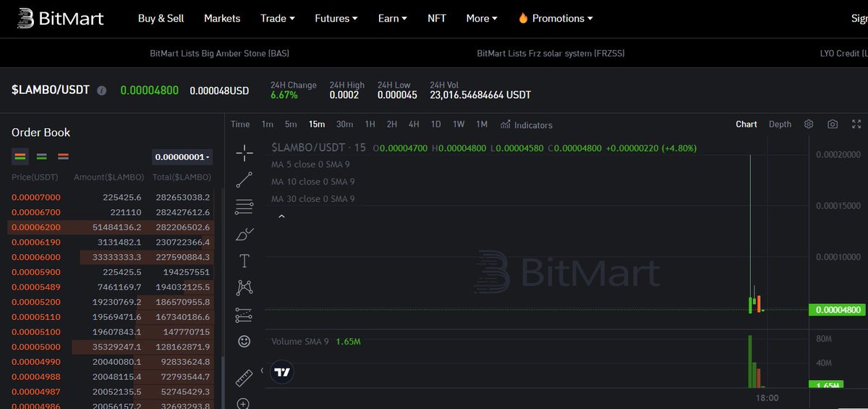This screenshot has height=409, width=868.
Task: Open the order book precision dropdown
Action: click(x=182, y=157)
